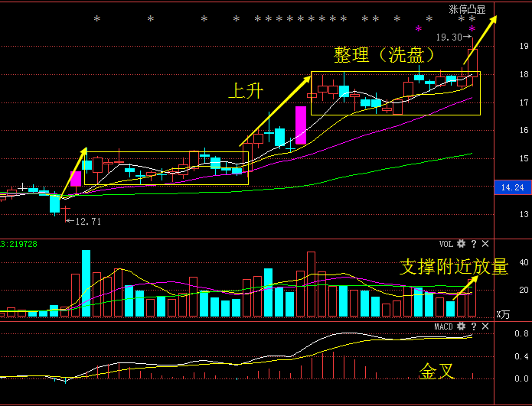
Task: Select the 上升 text annotation
Action: [x=246, y=90]
